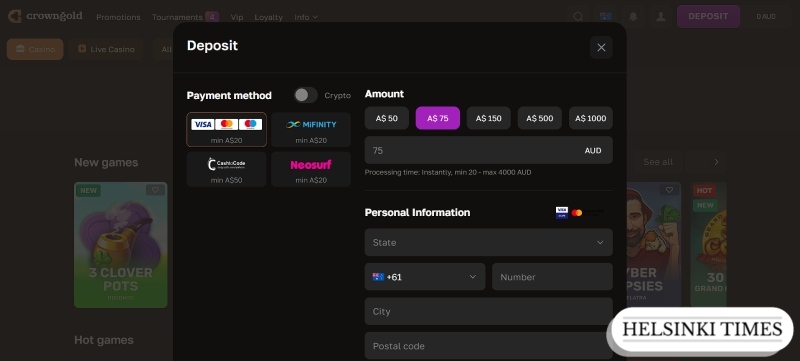Screen dimensions: 800x361
Task: Click the Hot games heading
Action: coord(104,340)
